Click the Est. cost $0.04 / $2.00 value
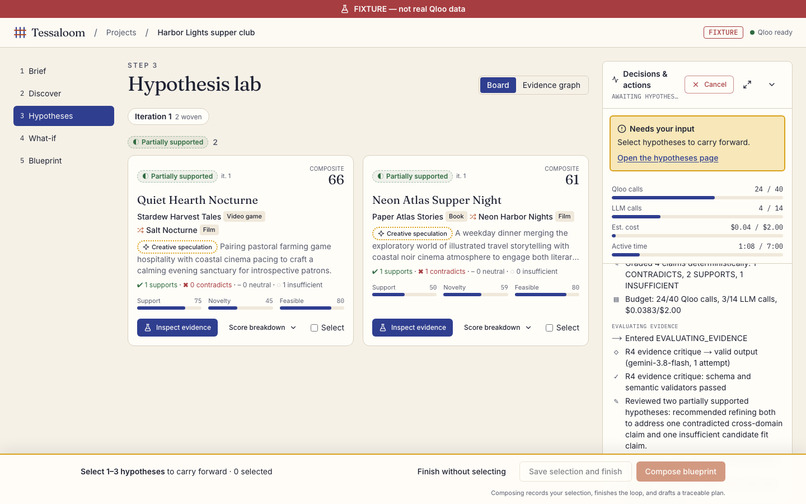 click(756, 227)
